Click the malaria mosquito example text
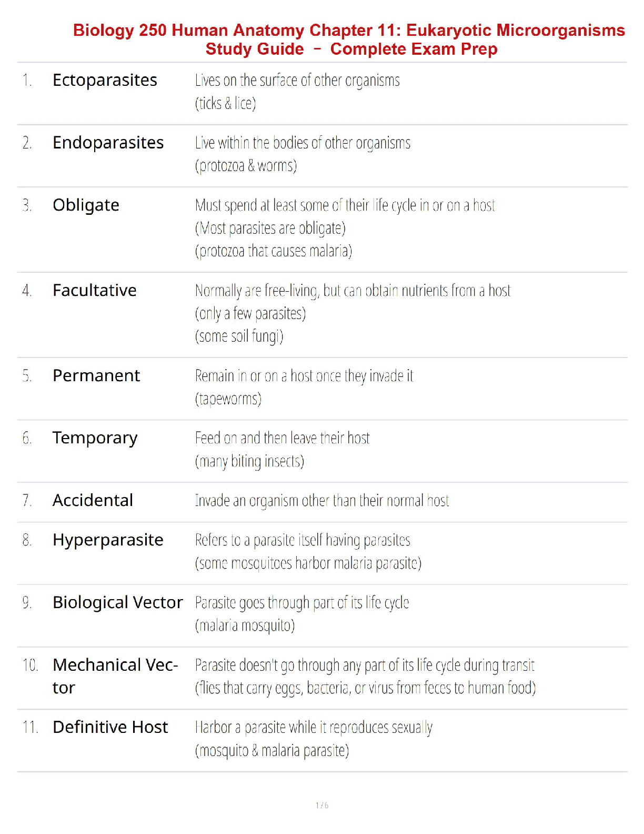644x834 pixels. [245, 625]
